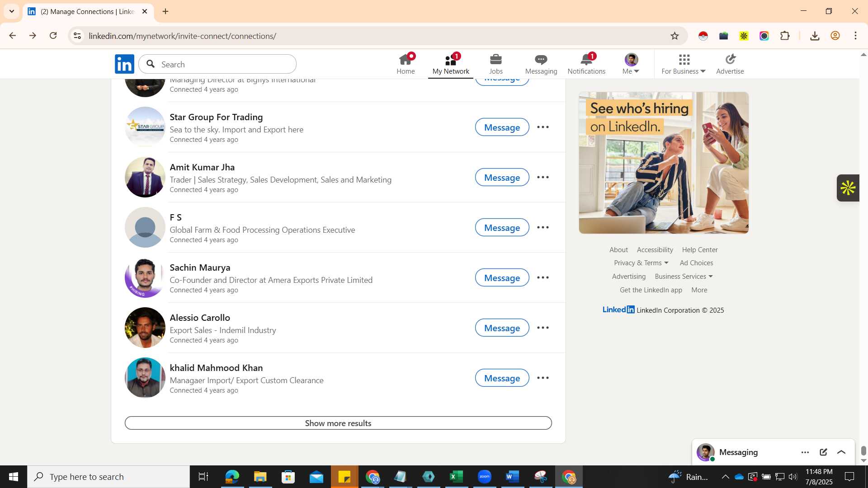Open the Messaging nav icon
This screenshot has width=868, height=488.
[x=541, y=64]
